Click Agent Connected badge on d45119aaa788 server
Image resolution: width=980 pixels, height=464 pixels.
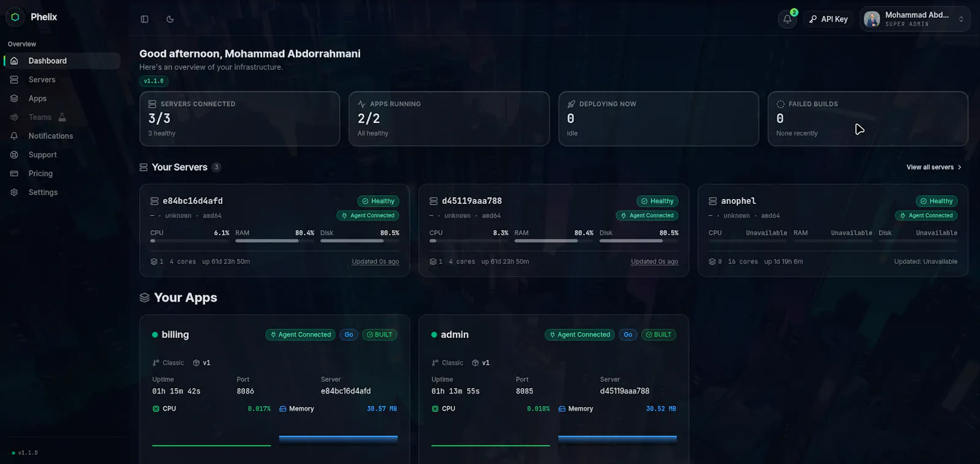(x=647, y=215)
